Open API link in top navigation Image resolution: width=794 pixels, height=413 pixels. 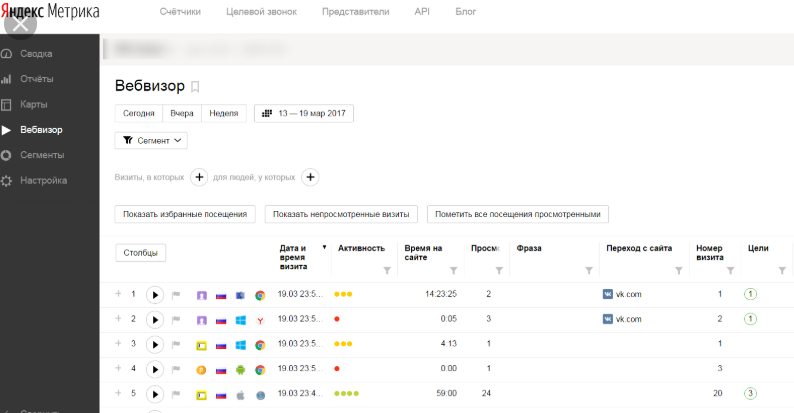422,12
